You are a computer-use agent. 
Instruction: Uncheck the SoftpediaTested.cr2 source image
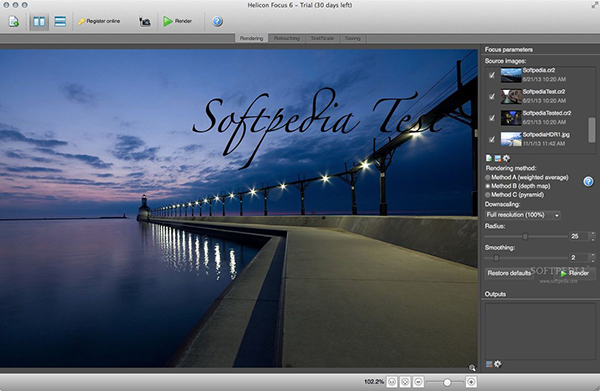(x=492, y=118)
